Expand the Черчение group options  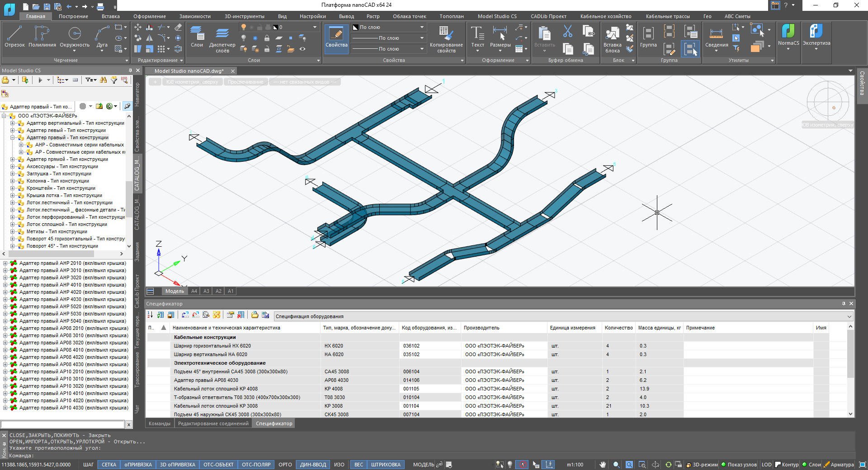pyautogui.click(x=127, y=61)
